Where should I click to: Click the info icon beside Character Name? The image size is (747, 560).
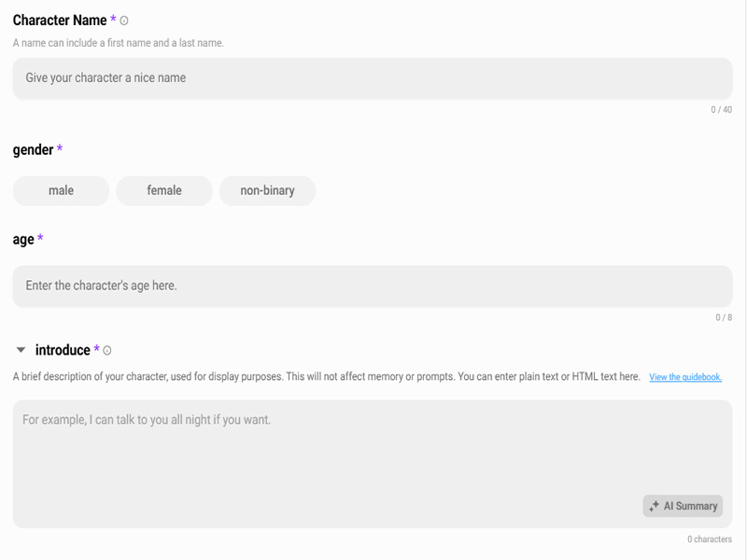click(x=124, y=21)
